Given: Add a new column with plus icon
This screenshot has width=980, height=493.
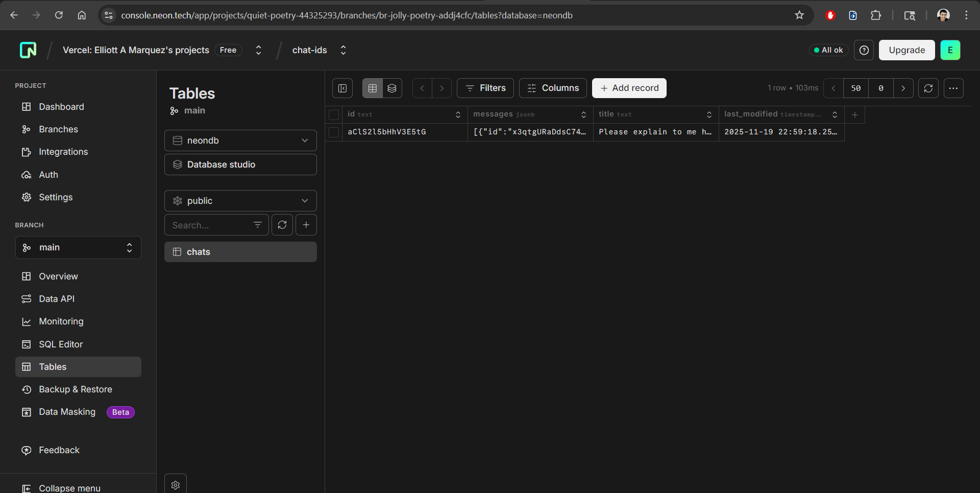Looking at the screenshot, I should coord(855,114).
